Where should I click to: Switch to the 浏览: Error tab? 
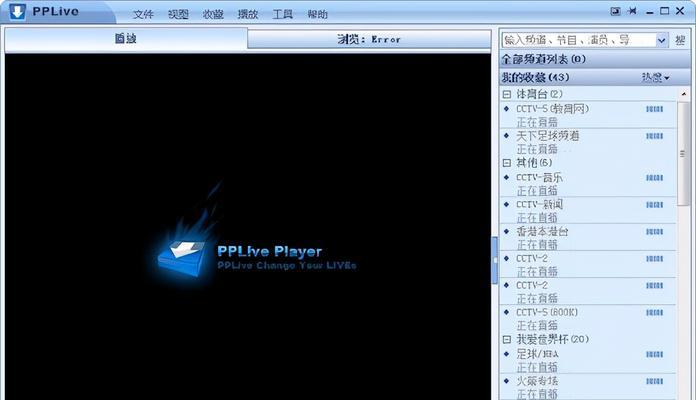(x=369, y=39)
